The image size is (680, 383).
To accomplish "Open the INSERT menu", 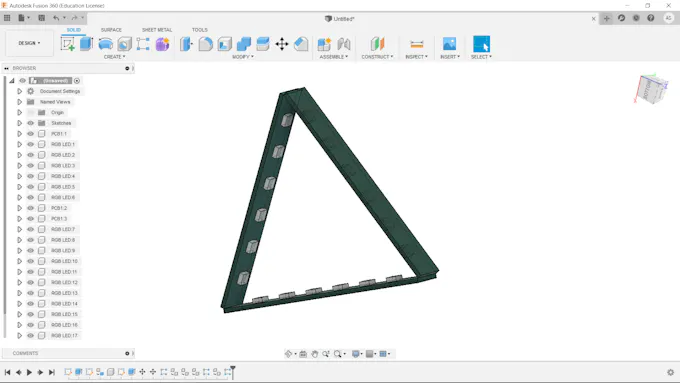I will point(450,57).
